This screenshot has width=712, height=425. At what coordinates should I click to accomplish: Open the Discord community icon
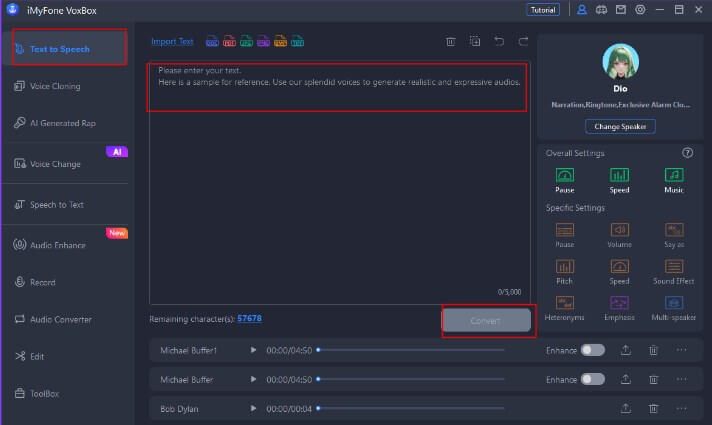pyautogui.click(x=601, y=10)
